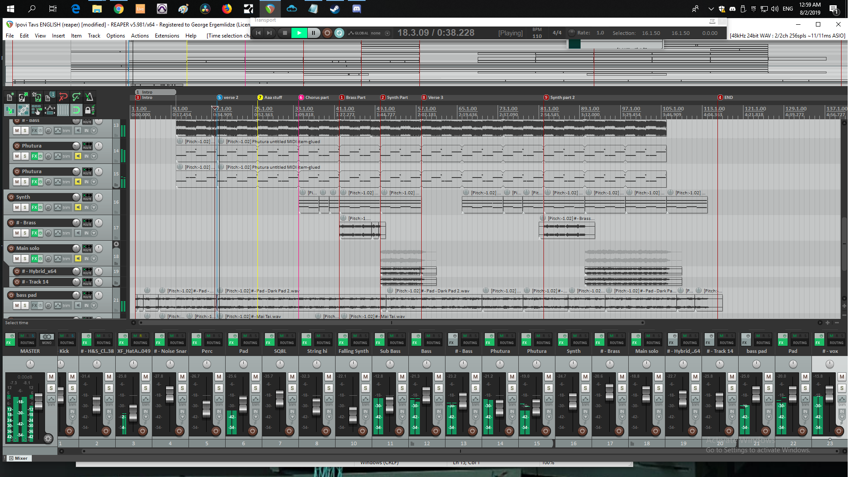The width and height of the screenshot is (868, 477).
Task: Click the Redo toolbar icon
Action: [x=76, y=97]
